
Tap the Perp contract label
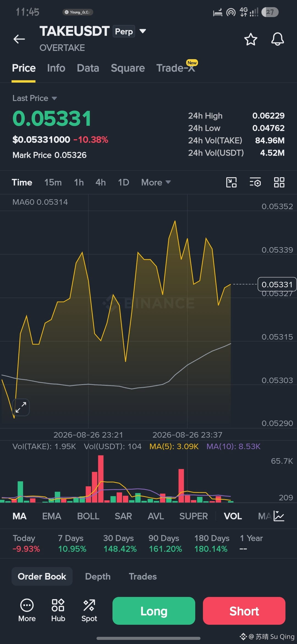pyautogui.click(x=124, y=31)
